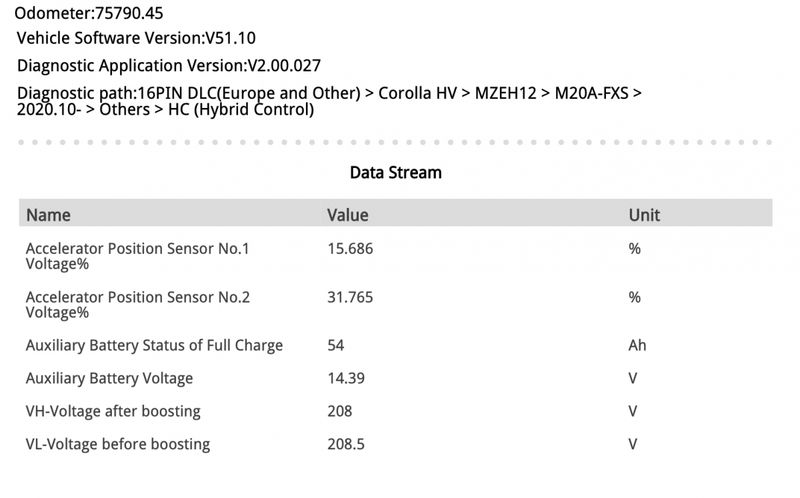800x498 pixels.
Task: Click the Ah unit cell
Action: [637, 345]
